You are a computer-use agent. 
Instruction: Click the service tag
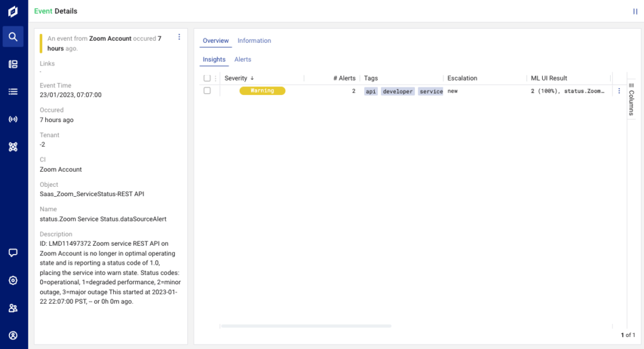coord(431,91)
